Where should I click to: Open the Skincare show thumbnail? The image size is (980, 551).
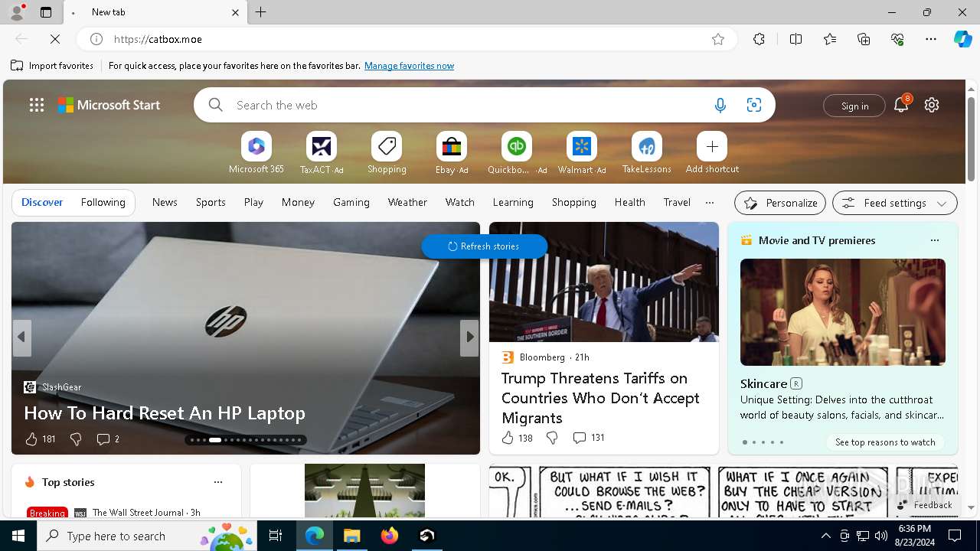coord(843,312)
